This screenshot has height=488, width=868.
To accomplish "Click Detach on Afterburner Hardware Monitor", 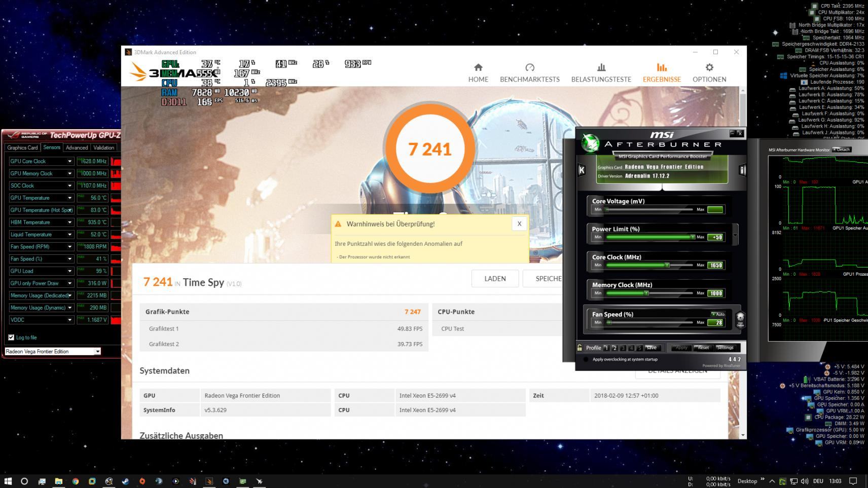I will (842, 149).
